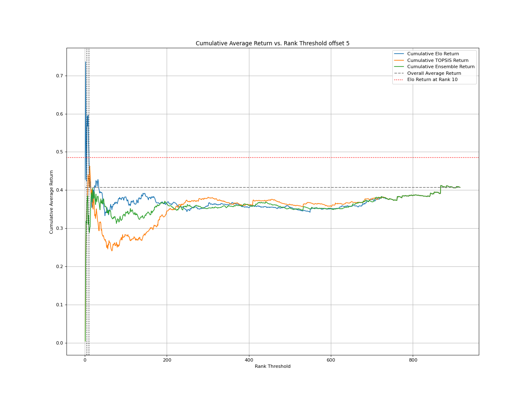Select the gray dashed Overall Average Return sample
This screenshot has width=532, height=399.
[399, 73]
